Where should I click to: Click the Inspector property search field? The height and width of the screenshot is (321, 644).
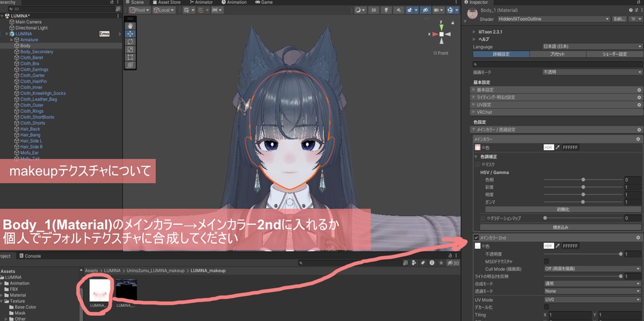(x=557, y=65)
